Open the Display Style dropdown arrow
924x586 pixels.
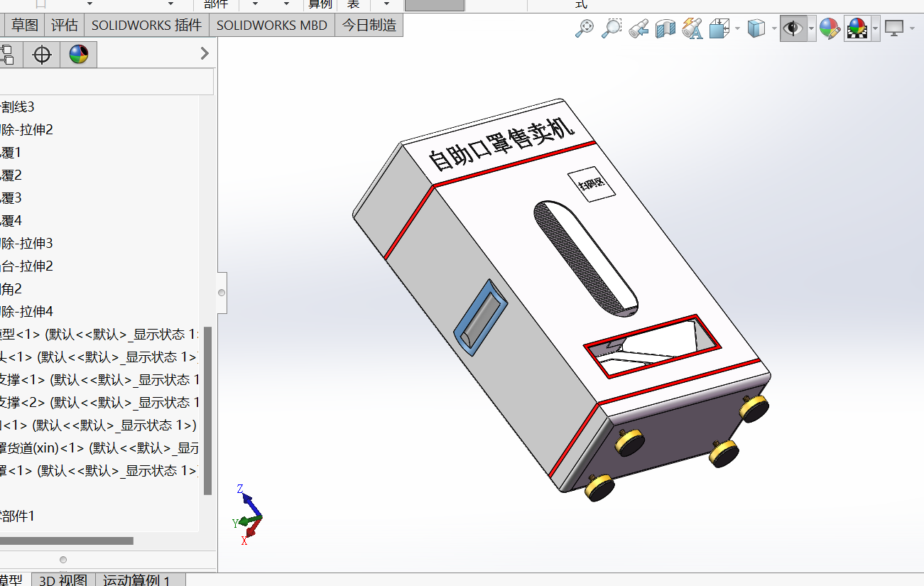coord(773,28)
